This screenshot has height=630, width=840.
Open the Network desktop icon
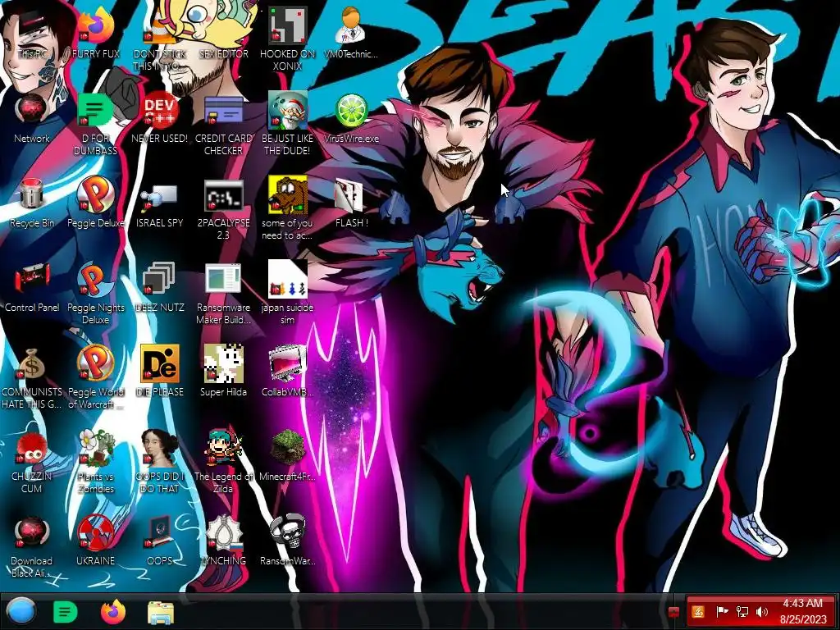tap(31, 118)
